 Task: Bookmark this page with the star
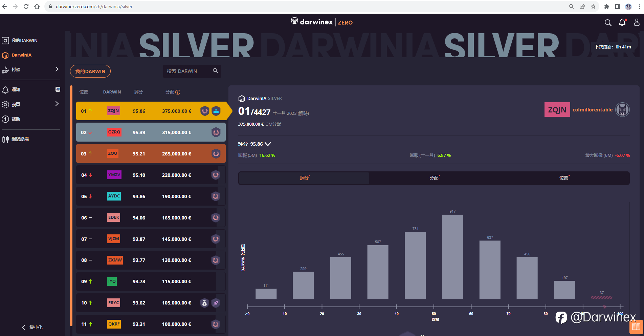tap(593, 6)
